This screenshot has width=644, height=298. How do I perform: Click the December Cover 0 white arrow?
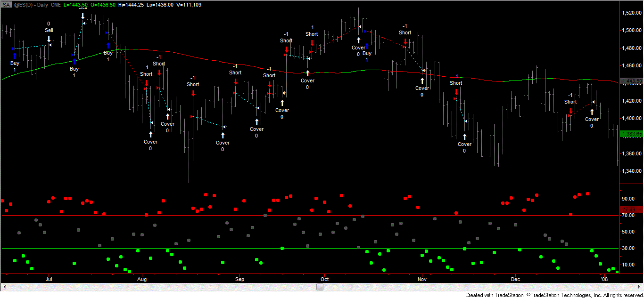click(592, 112)
